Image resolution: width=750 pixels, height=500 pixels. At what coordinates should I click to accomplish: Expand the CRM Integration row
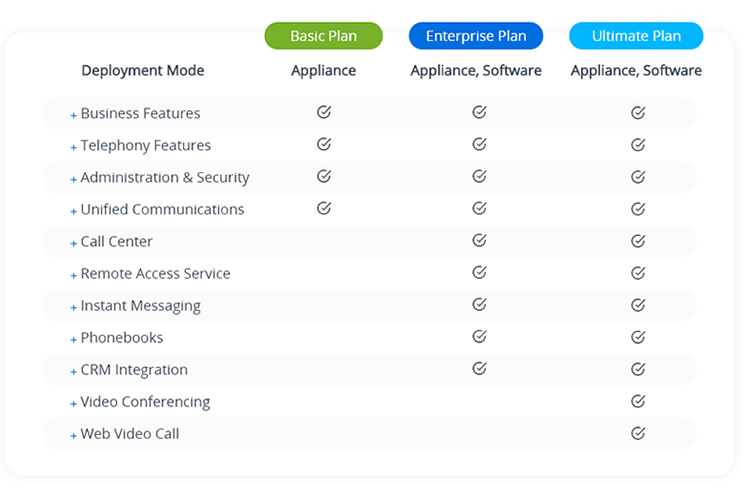[74, 371]
